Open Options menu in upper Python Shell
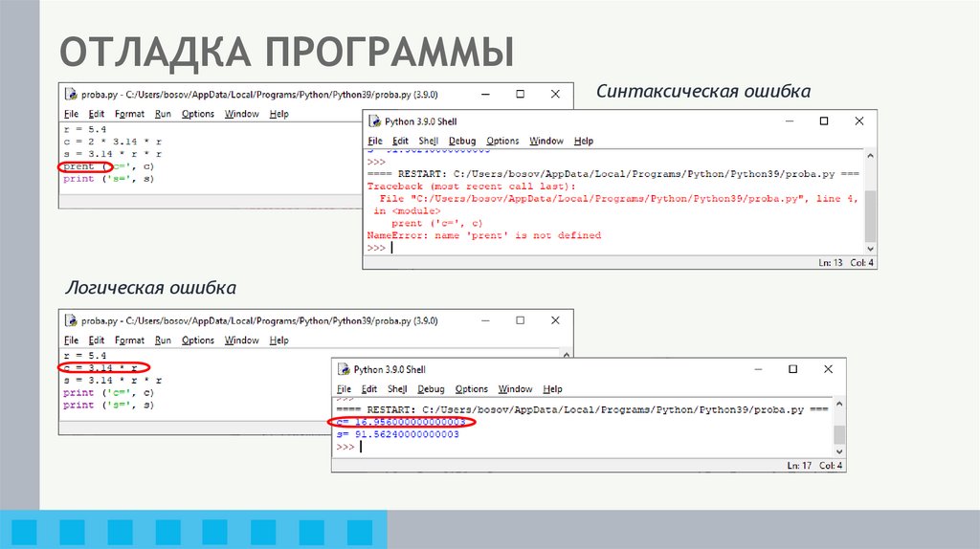The width and height of the screenshot is (980, 549). click(502, 142)
